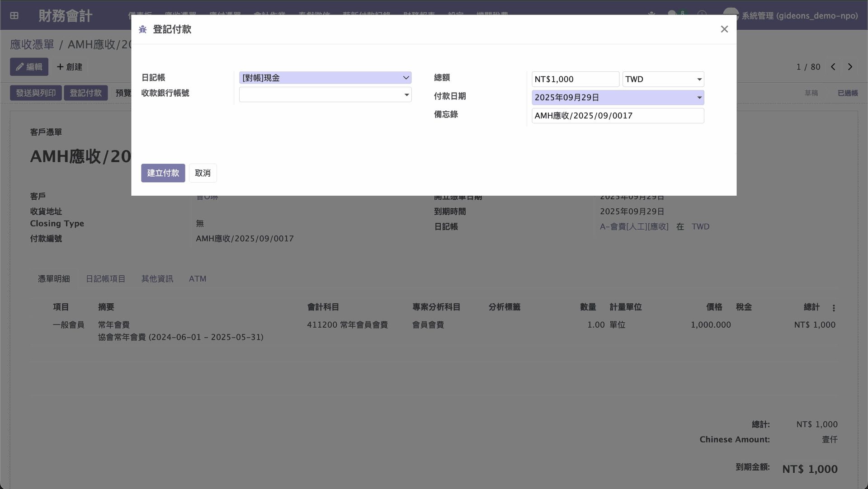Open the apps grid menu icon
The width and height of the screenshot is (868, 489).
point(14,16)
